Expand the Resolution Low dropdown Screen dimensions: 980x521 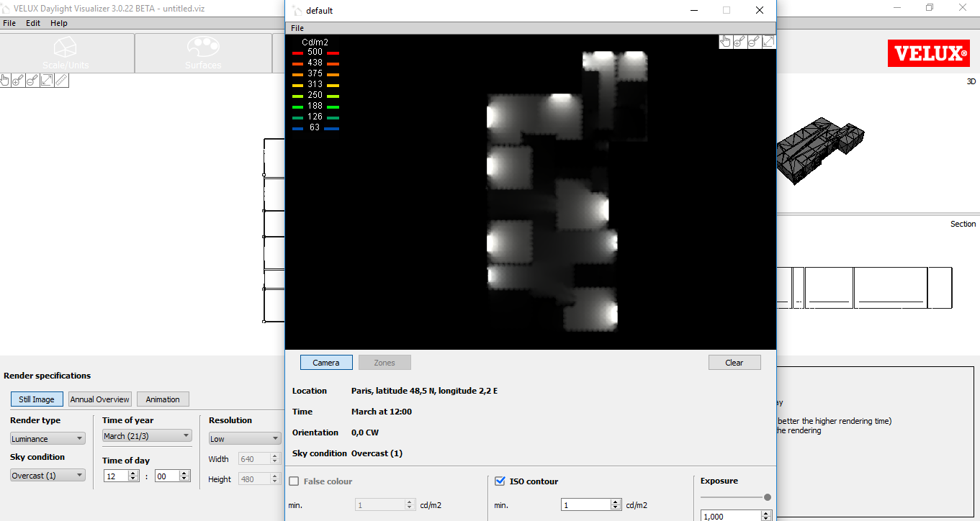pyautogui.click(x=245, y=439)
